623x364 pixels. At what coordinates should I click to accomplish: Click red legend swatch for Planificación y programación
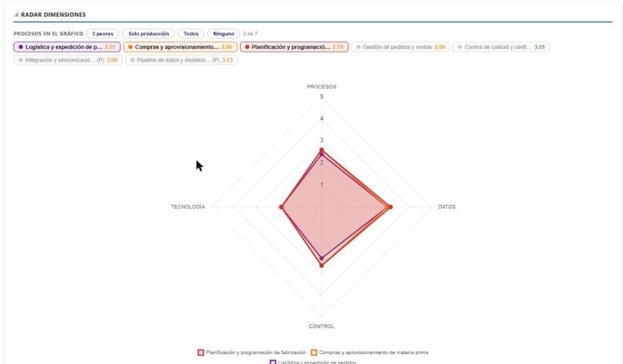[200, 352]
